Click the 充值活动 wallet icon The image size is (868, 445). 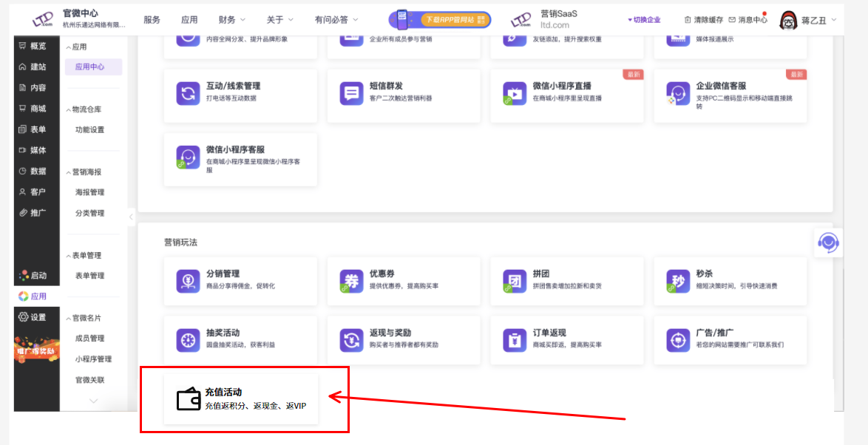click(189, 399)
